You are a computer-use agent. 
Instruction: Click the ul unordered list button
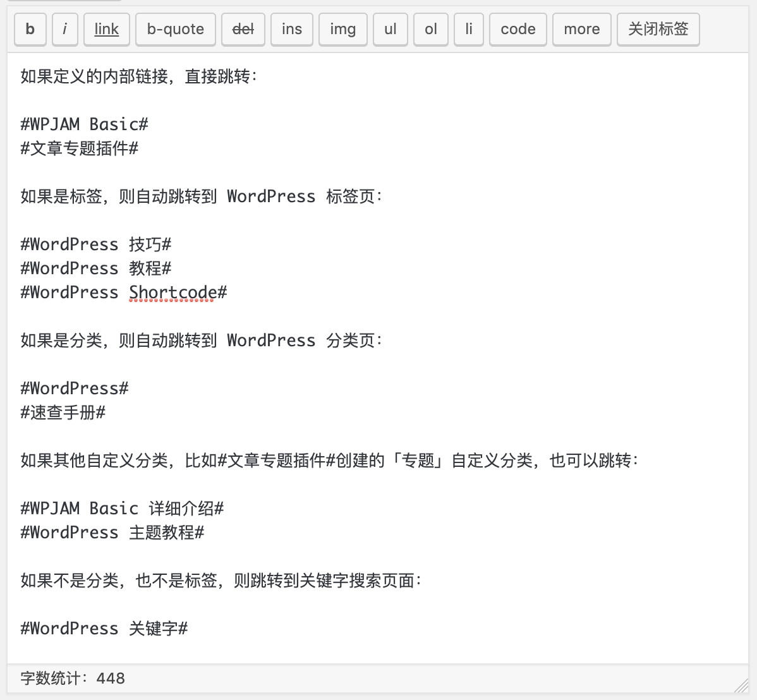[x=390, y=30]
